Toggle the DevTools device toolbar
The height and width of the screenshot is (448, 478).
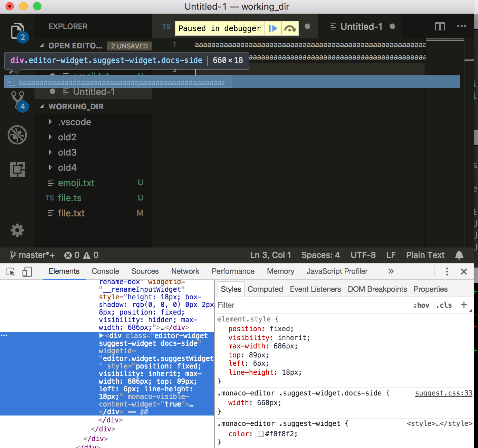point(27,272)
